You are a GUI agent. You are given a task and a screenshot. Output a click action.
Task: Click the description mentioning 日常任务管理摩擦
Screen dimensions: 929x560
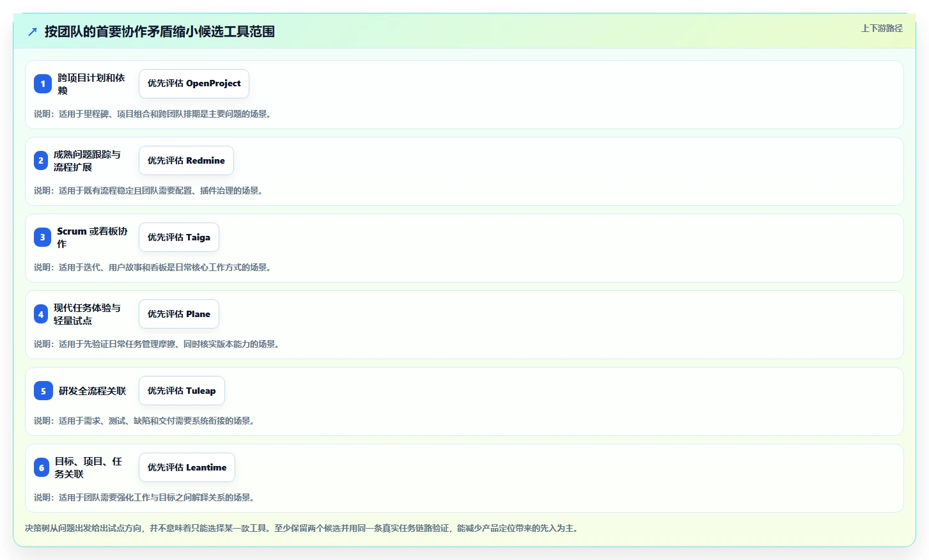(x=158, y=344)
